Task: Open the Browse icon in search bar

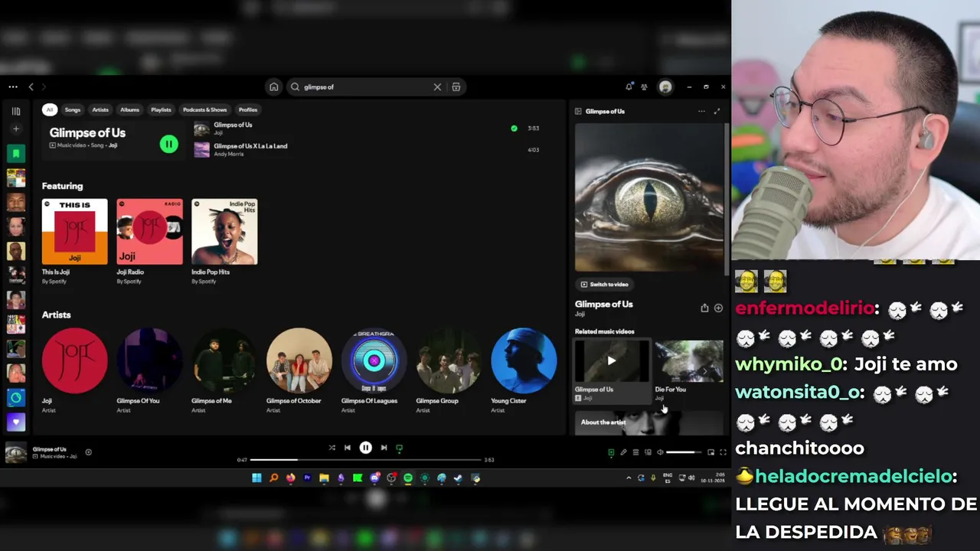Action: [x=456, y=87]
